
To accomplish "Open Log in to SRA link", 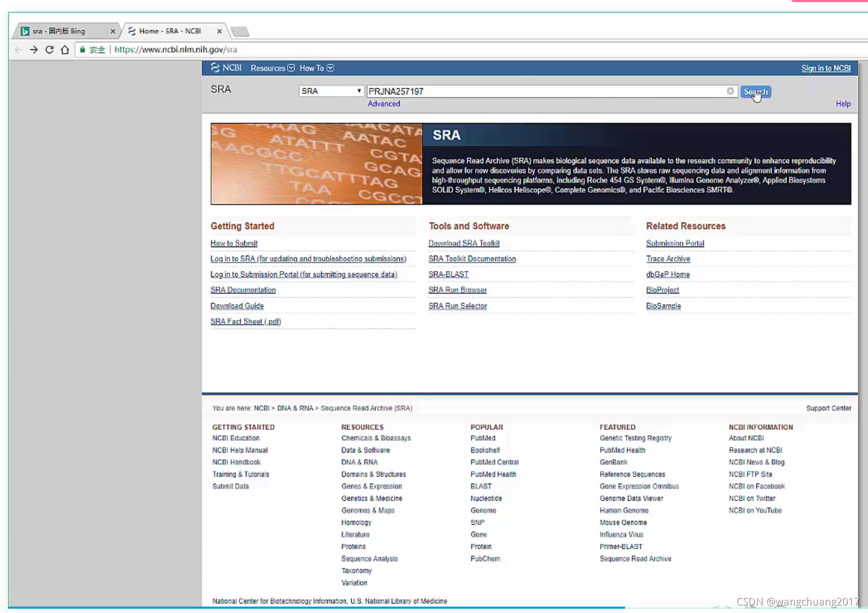I will pos(308,259).
